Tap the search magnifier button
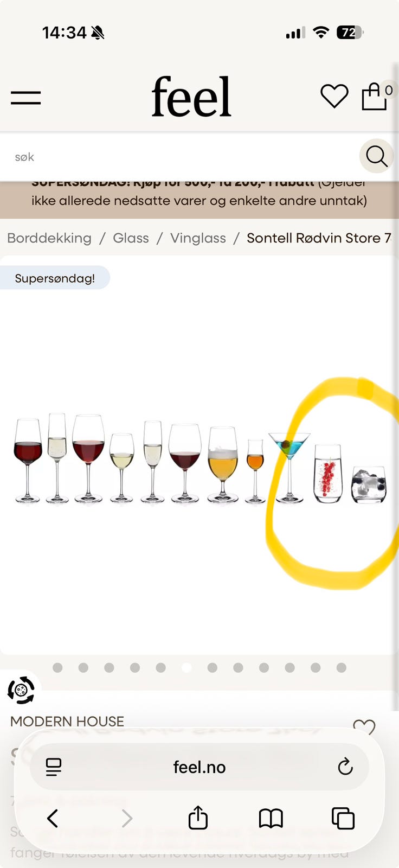The width and height of the screenshot is (399, 868). [376, 156]
